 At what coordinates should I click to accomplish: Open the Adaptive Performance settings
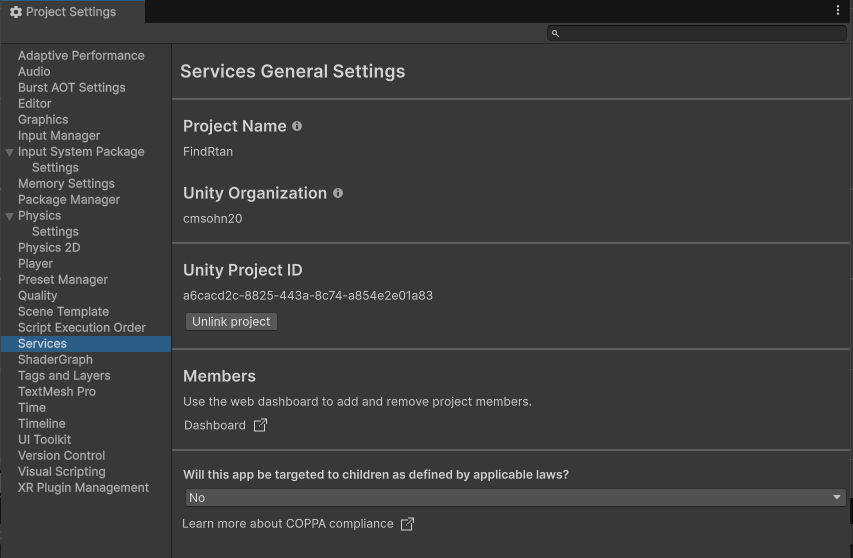(81, 56)
